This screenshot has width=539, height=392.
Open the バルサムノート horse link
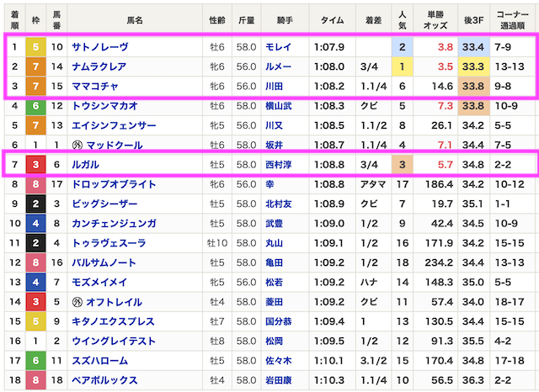tap(104, 262)
